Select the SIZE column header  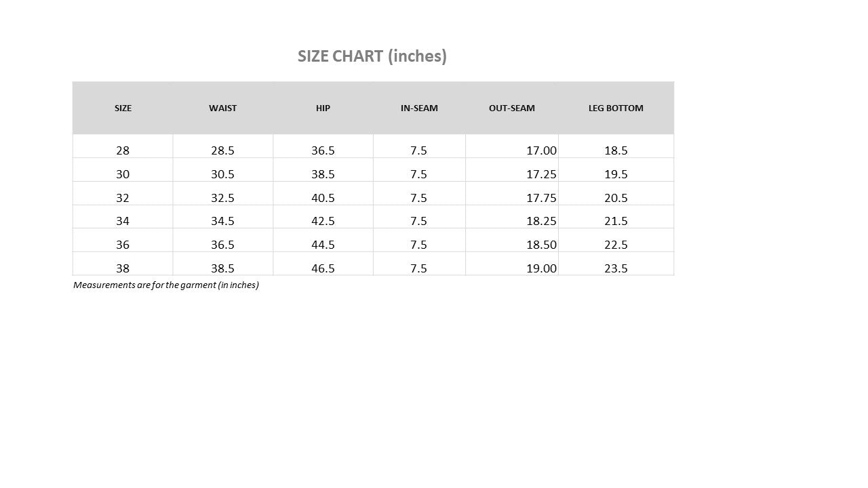click(123, 108)
